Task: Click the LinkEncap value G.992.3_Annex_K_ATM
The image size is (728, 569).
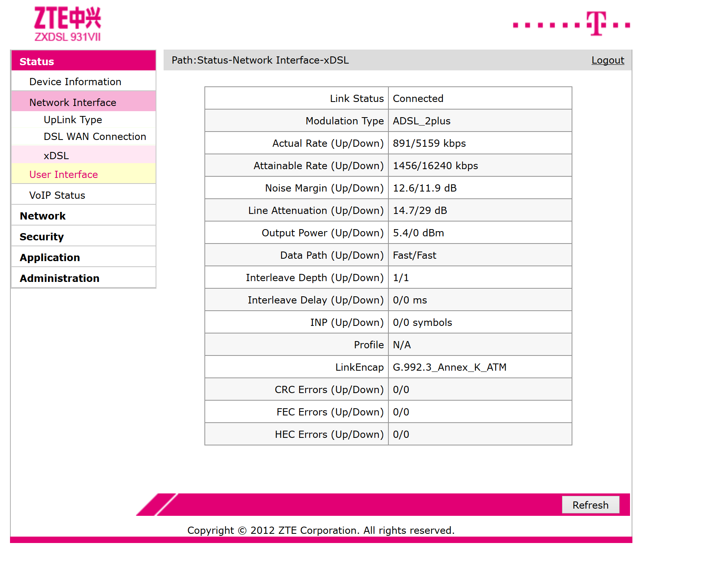Action: click(x=449, y=367)
